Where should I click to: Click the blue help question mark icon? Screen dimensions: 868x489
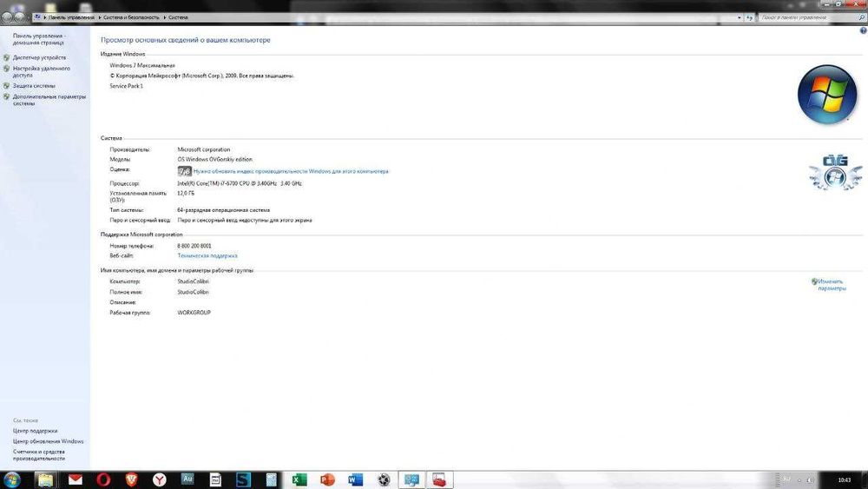click(863, 31)
